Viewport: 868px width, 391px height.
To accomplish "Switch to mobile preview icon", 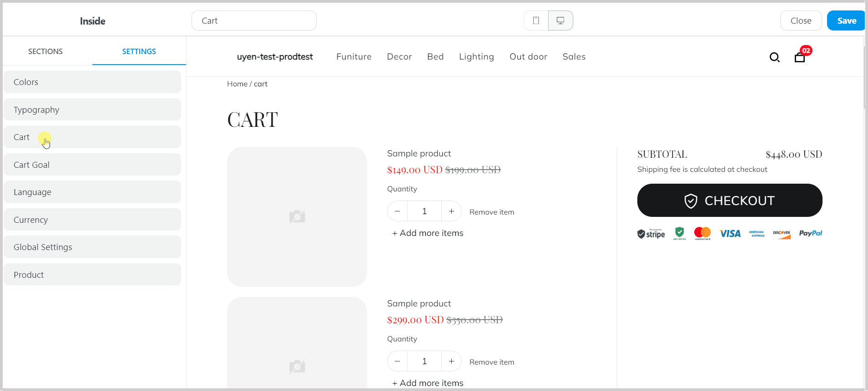I will click(536, 20).
